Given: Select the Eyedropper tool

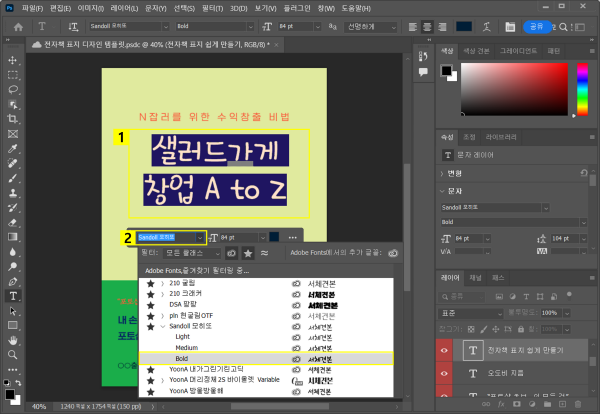Looking at the screenshot, I should pyautogui.click(x=13, y=148).
